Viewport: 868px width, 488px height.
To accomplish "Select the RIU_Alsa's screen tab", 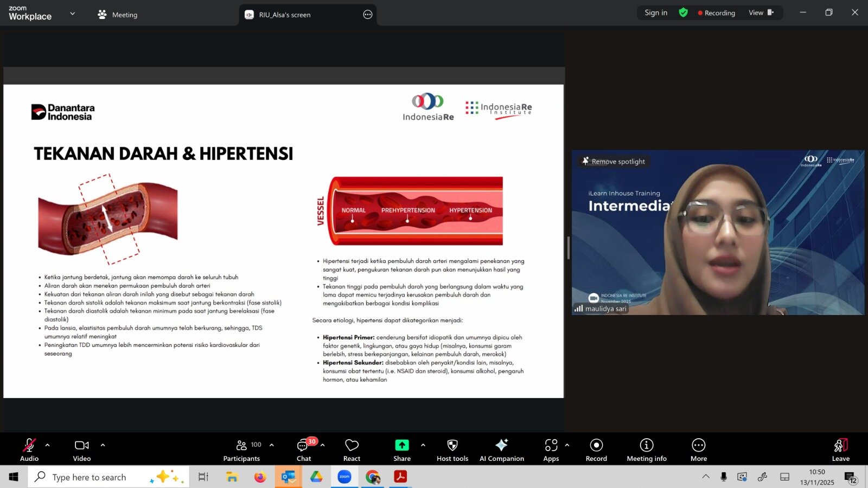I will coord(284,15).
